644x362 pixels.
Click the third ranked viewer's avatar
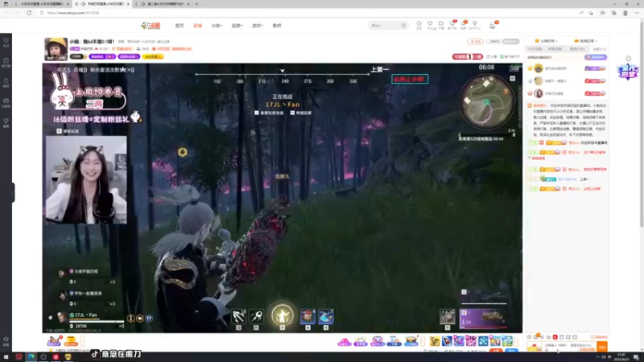[539, 93]
